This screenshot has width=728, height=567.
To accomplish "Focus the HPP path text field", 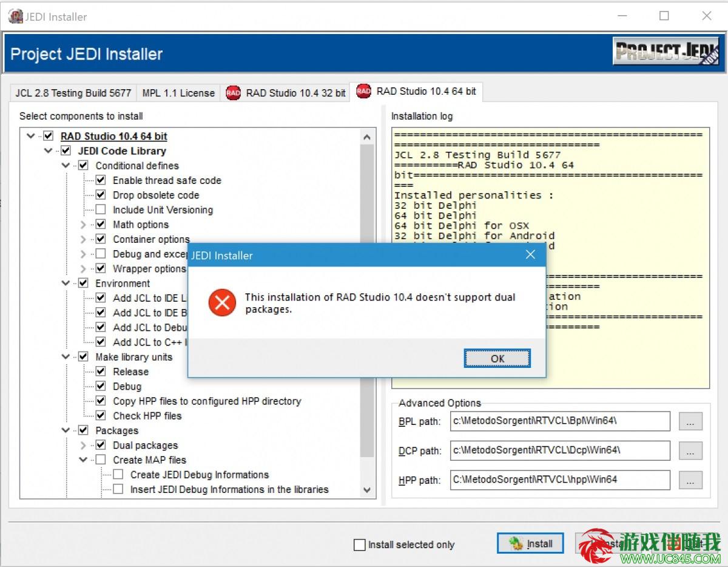I will coord(560,480).
